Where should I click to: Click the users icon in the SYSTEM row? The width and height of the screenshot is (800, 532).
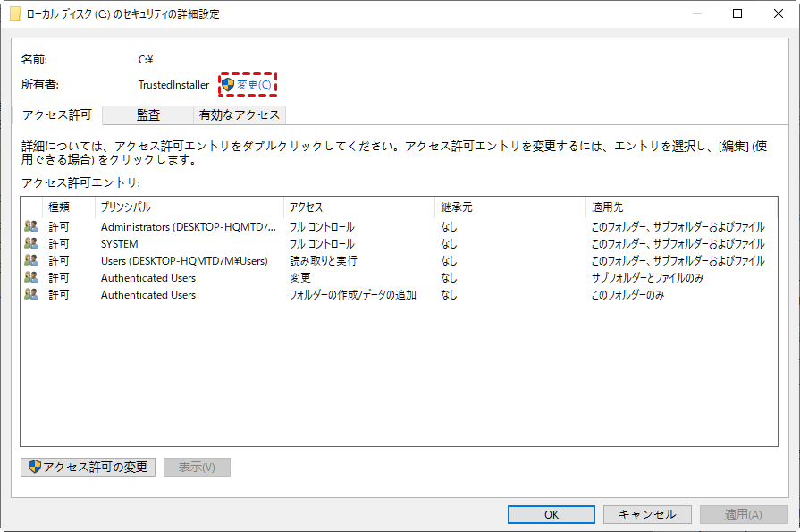(x=31, y=243)
